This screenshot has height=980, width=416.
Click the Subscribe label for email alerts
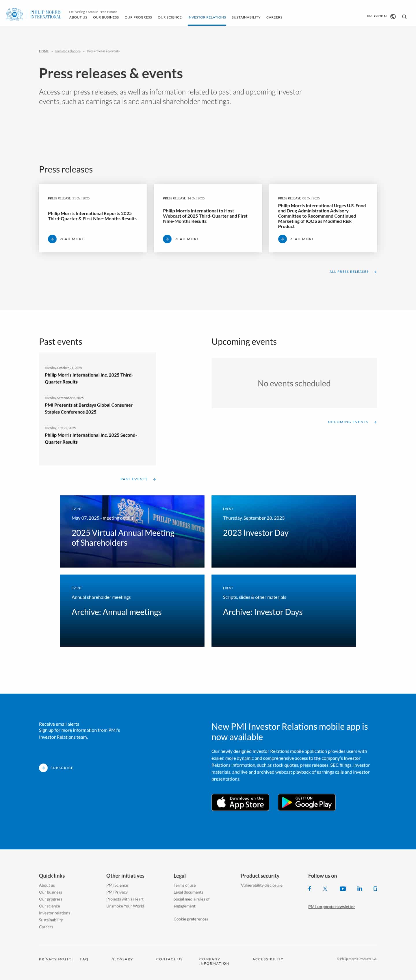[x=62, y=768]
